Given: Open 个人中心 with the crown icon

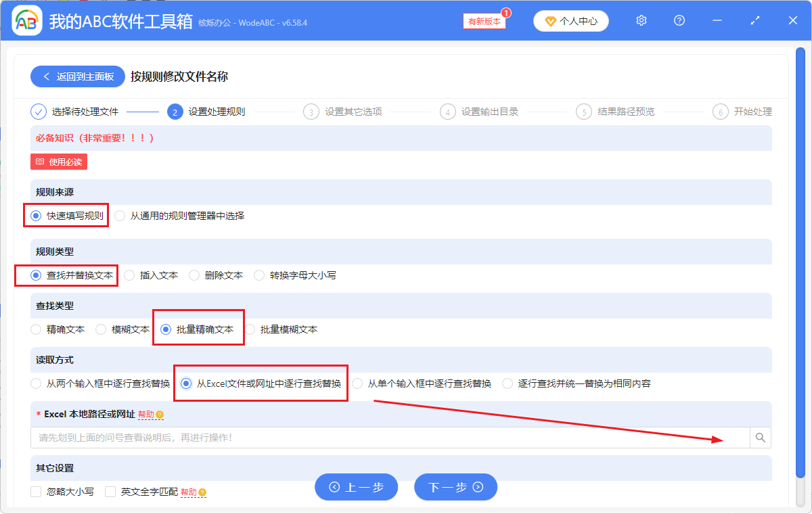Looking at the screenshot, I should (x=570, y=20).
